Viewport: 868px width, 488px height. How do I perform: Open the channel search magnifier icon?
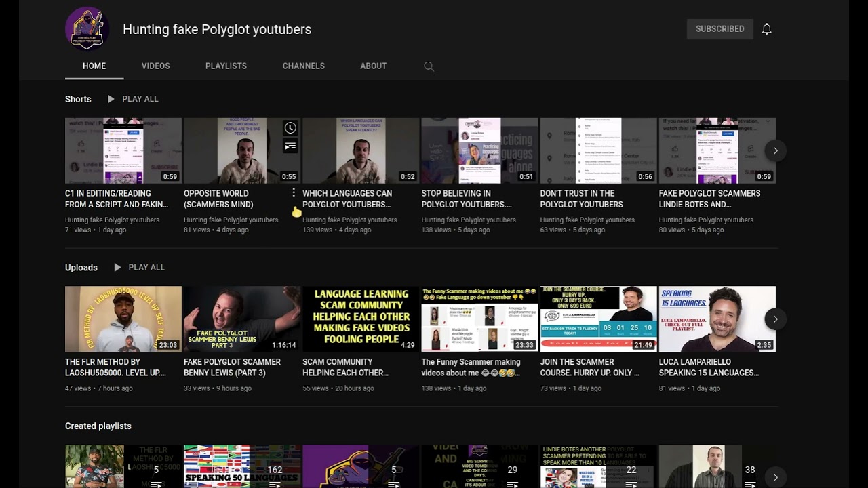tap(429, 66)
